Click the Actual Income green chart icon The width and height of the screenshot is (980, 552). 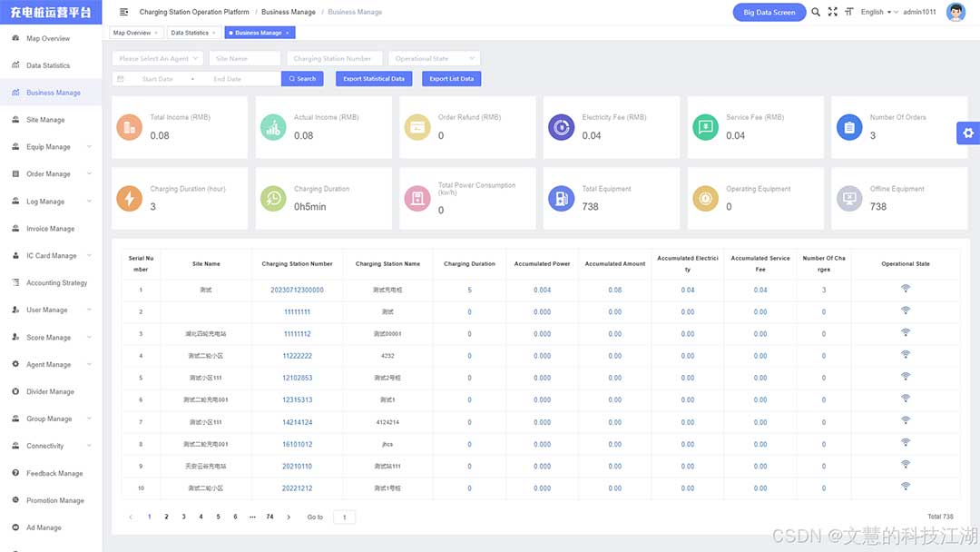[273, 127]
